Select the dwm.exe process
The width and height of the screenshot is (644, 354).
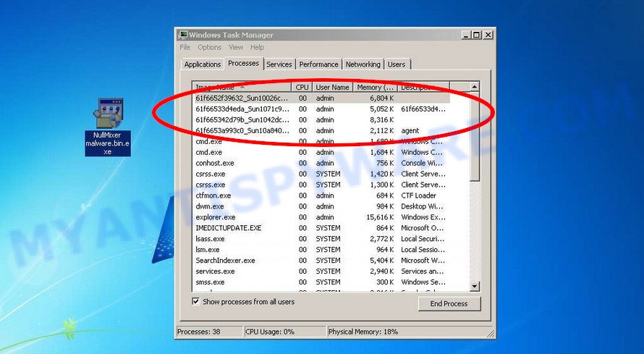pos(323,206)
